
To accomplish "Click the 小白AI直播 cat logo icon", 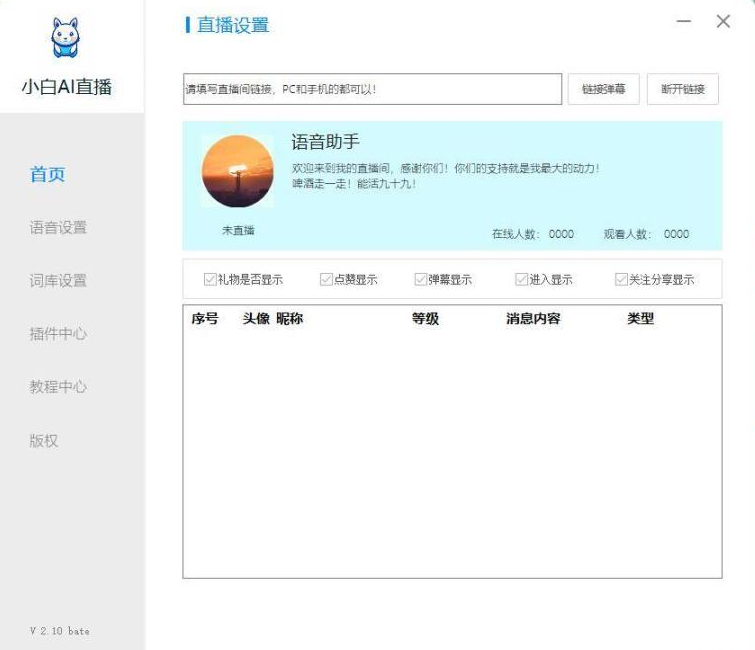I will point(65,38).
